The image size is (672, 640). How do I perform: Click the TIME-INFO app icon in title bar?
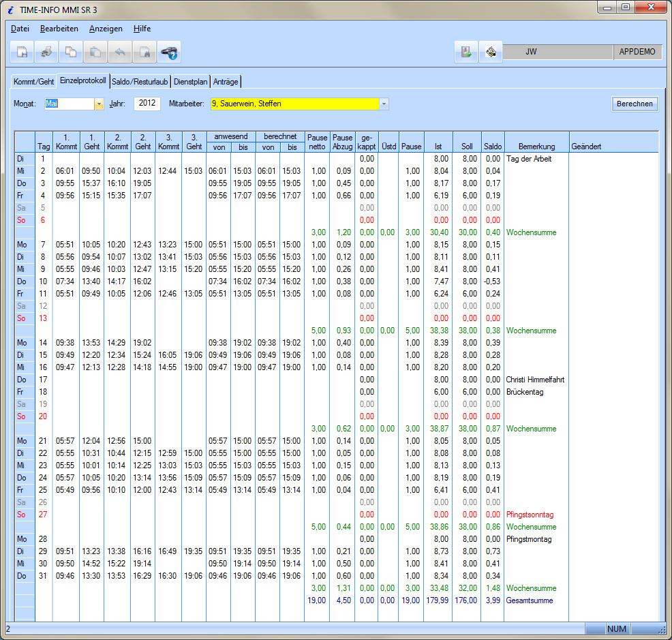(x=11, y=10)
